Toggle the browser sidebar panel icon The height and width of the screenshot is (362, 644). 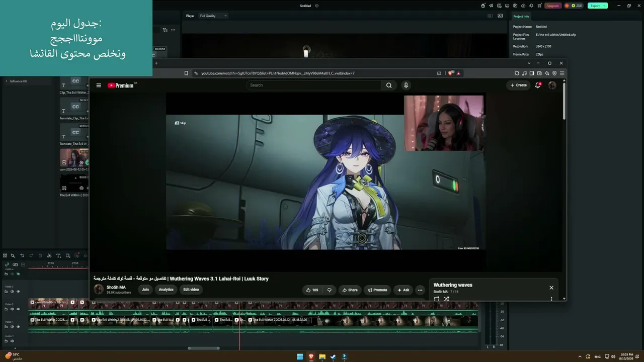click(532, 73)
